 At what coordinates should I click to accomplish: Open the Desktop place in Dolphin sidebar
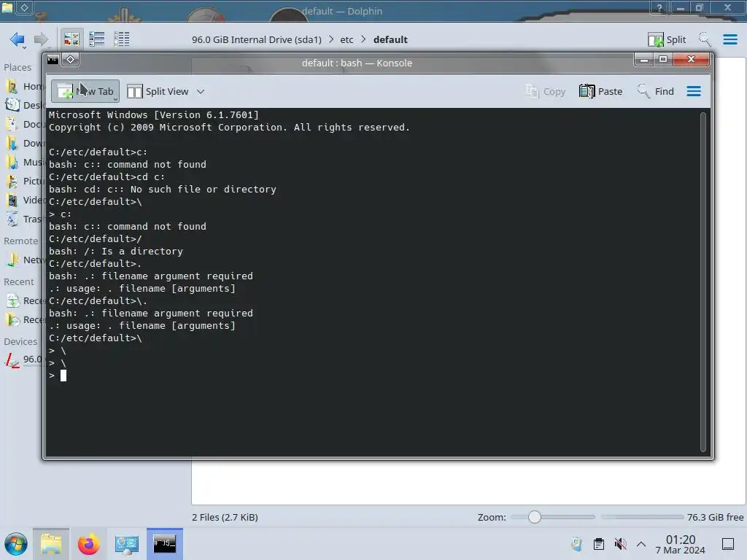tap(24, 105)
